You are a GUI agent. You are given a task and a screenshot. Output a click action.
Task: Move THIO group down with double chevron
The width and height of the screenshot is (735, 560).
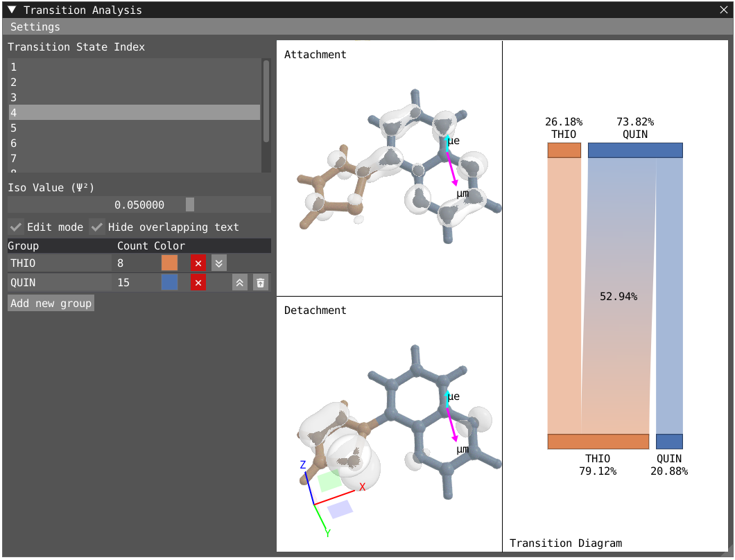tap(218, 263)
